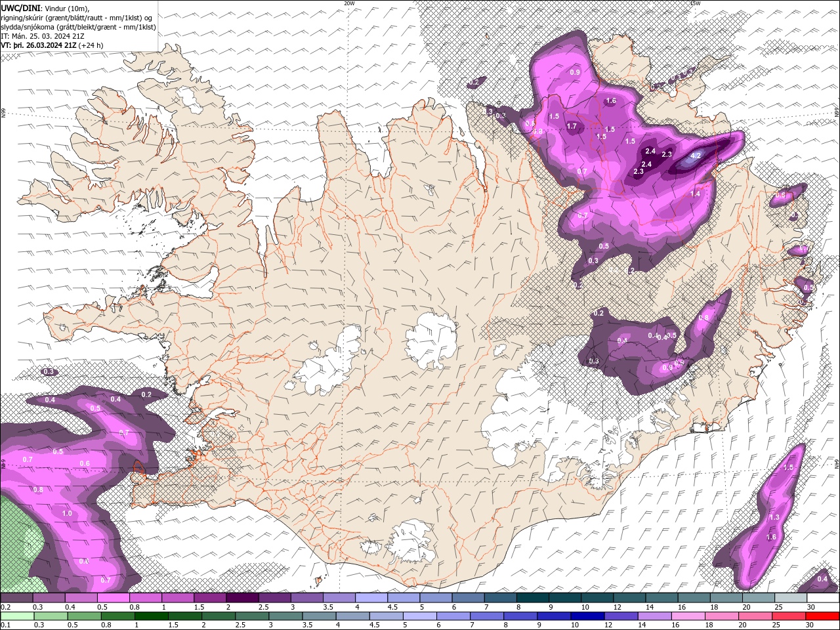840x630 pixels.
Task: Click the palest green first swatch in the lower legend
Action: coord(17,616)
